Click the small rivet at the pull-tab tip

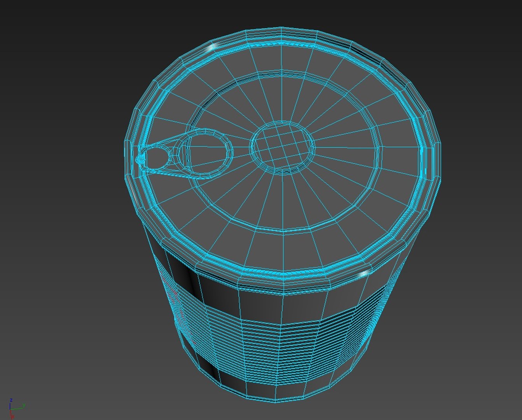coord(140,159)
